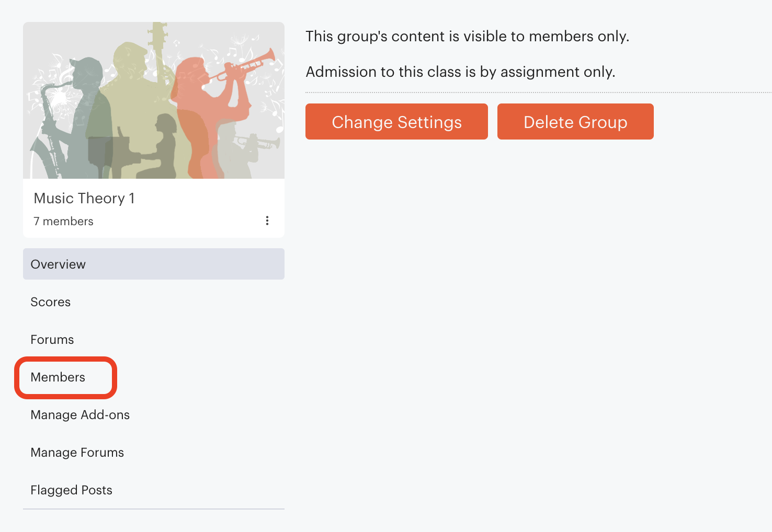Click the Delete Group button

575,121
